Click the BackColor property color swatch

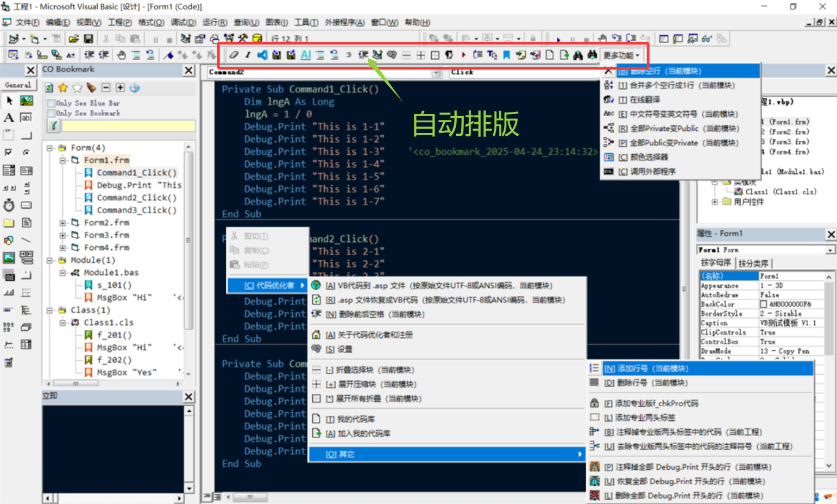pyautogui.click(x=763, y=304)
